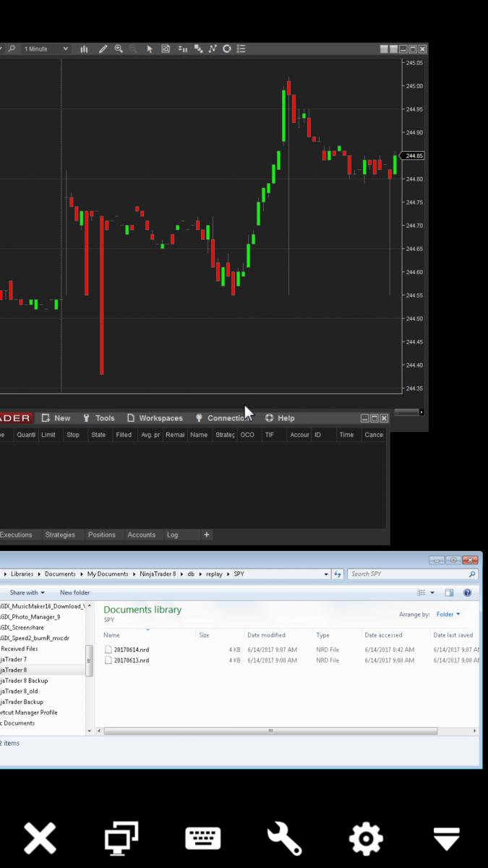Click the search instrument magnifier in chart toolbar
The image size is (488, 868).
[12, 49]
